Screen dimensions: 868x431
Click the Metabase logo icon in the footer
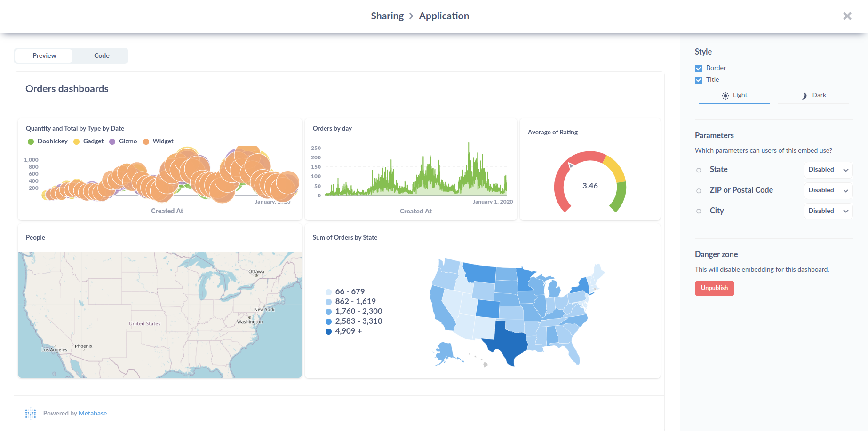(x=30, y=413)
